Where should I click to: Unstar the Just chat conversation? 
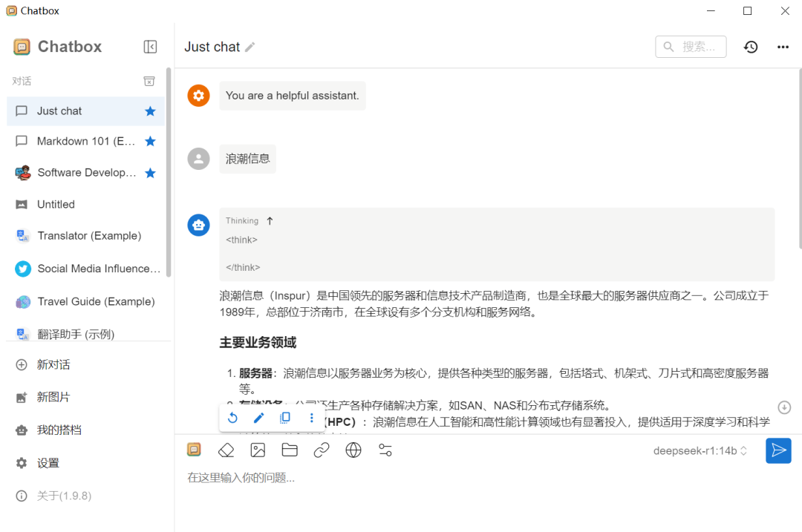click(x=150, y=111)
